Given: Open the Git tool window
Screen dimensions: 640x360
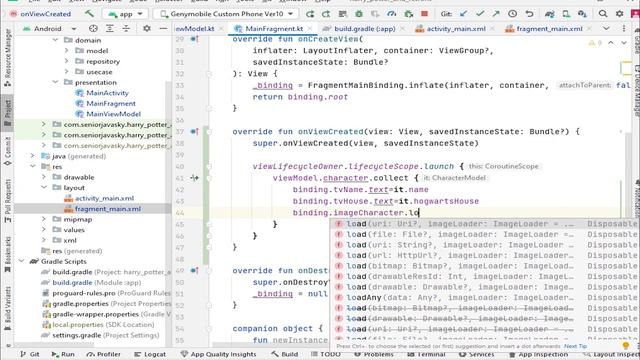Looking at the screenshot, I should click(30, 354).
